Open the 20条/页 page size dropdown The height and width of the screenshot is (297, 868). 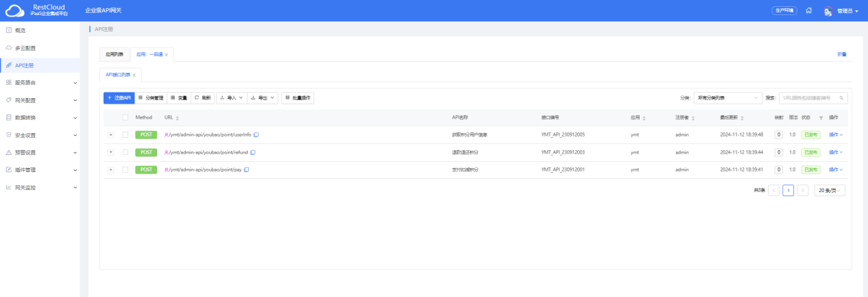pos(830,191)
